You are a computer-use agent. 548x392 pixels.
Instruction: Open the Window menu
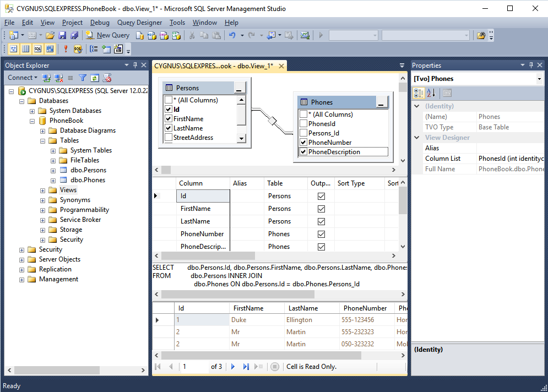pos(205,23)
